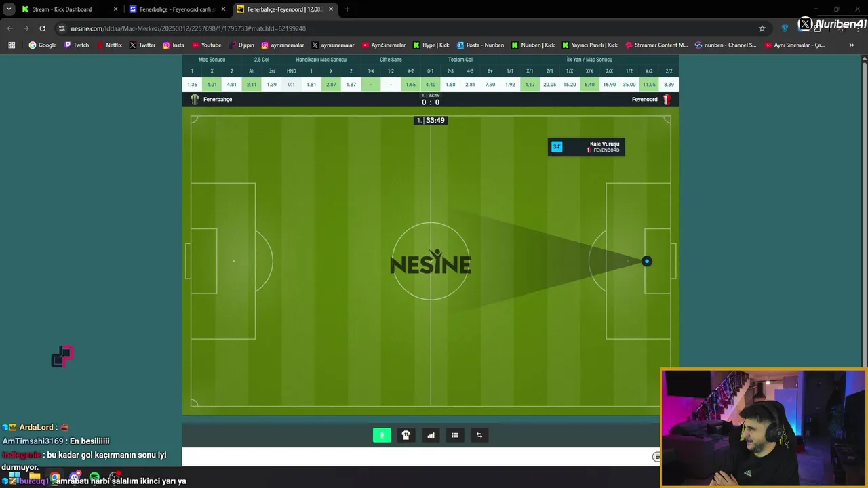Viewport: 868px width, 488px height.
Task: Open the Streamer Content M... bookmark
Action: pyautogui.click(x=656, y=45)
